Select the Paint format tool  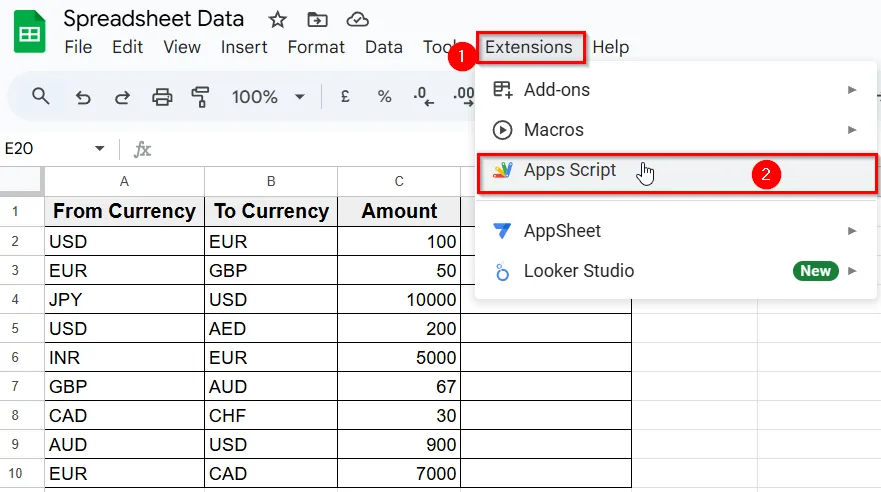[x=200, y=97]
